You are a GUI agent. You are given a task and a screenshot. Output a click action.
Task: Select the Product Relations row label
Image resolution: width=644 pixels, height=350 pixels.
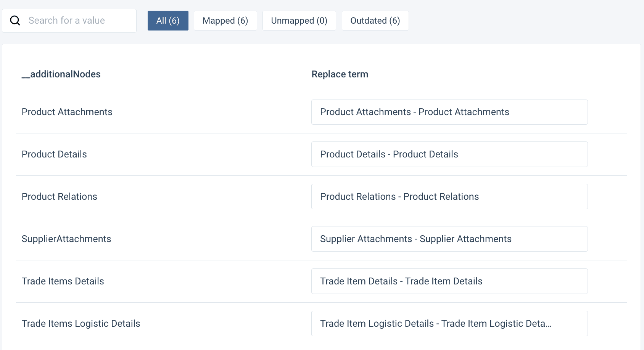tap(59, 197)
